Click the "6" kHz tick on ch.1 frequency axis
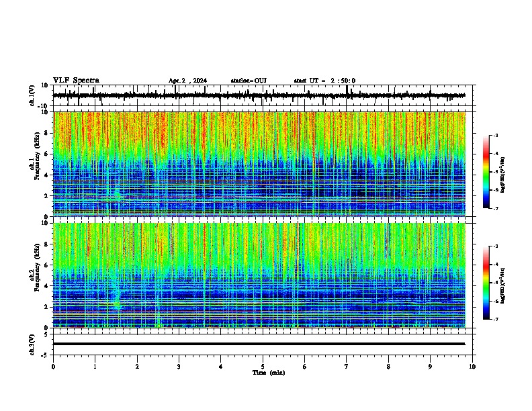Image resolution: width=532 pixels, height=411 pixels. [46, 154]
